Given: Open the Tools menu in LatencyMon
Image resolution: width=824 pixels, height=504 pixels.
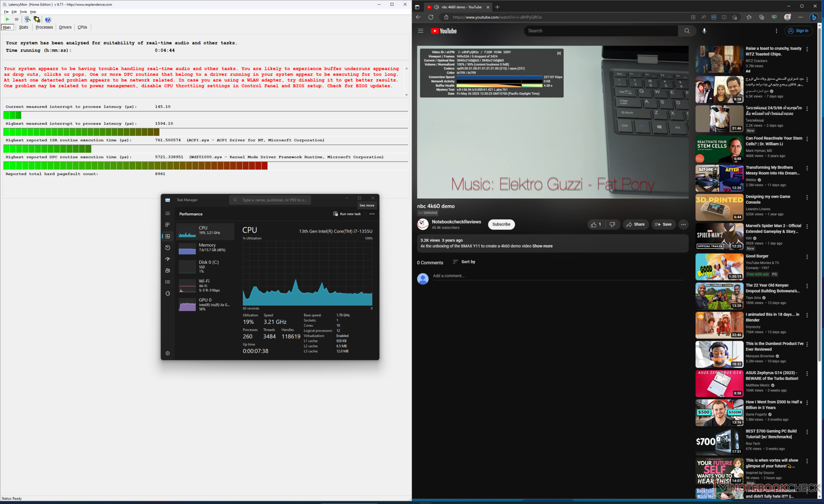Looking at the screenshot, I should click(x=23, y=12).
